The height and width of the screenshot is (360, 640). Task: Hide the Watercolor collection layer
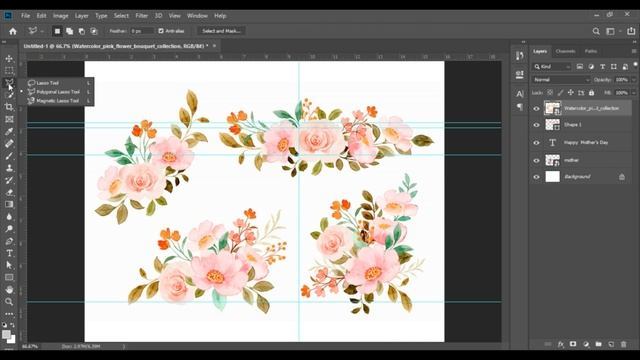click(x=536, y=109)
